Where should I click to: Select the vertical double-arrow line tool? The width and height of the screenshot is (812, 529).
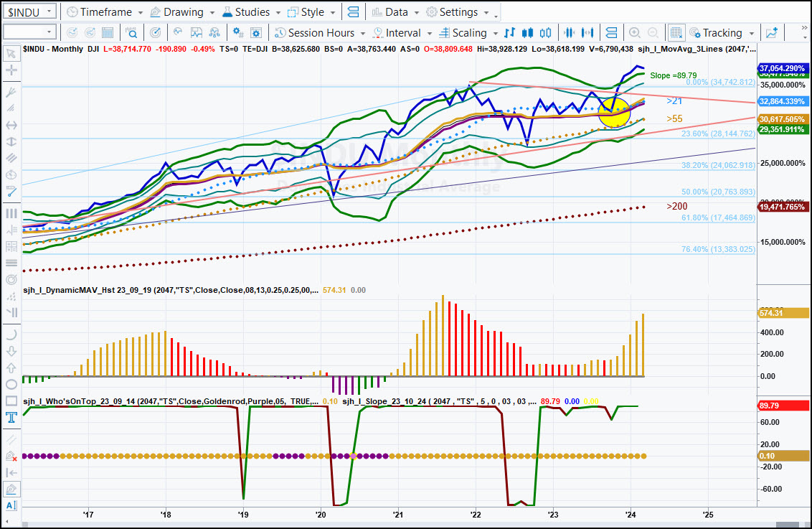pos(11,141)
